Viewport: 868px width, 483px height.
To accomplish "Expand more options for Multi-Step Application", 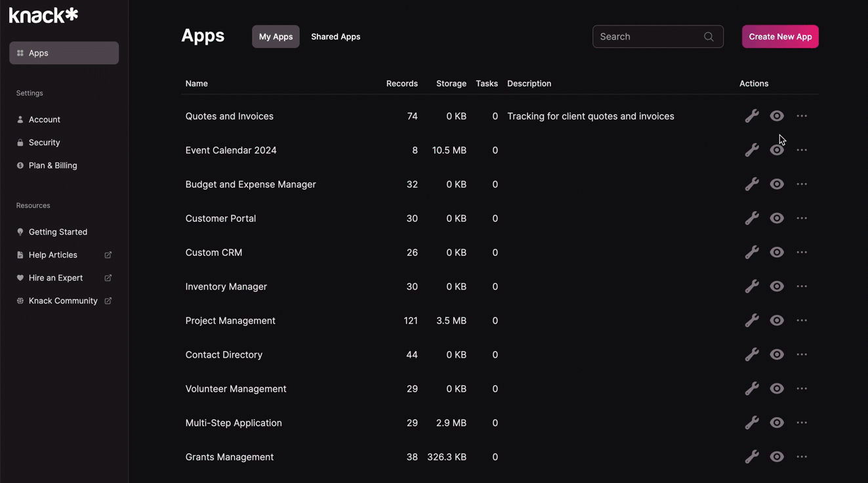I will [x=802, y=423].
